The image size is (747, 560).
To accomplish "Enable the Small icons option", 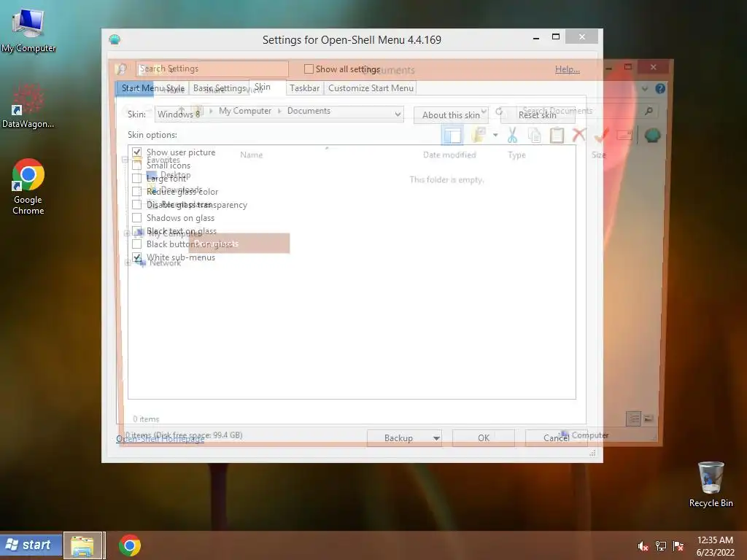I will point(136,166).
